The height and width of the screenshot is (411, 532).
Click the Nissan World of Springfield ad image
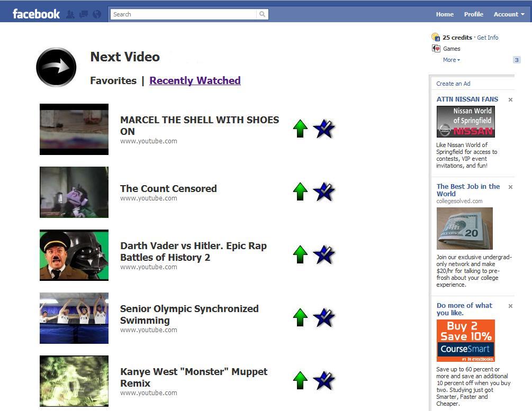(x=465, y=122)
